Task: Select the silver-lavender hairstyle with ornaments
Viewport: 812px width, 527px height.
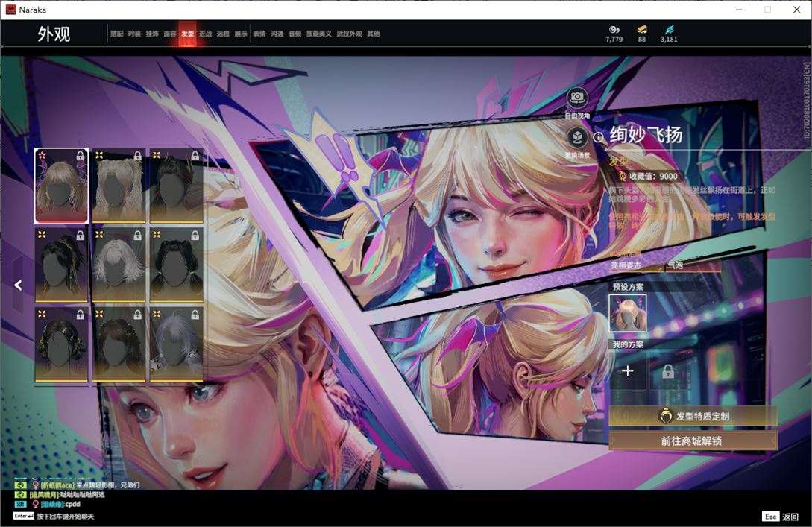Action: (176, 345)
